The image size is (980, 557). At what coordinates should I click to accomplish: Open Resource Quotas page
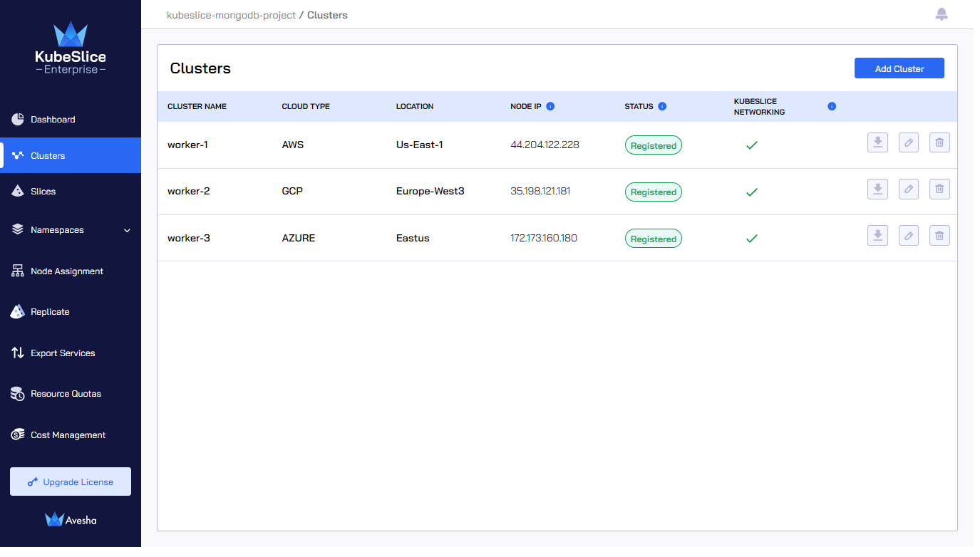71,393
